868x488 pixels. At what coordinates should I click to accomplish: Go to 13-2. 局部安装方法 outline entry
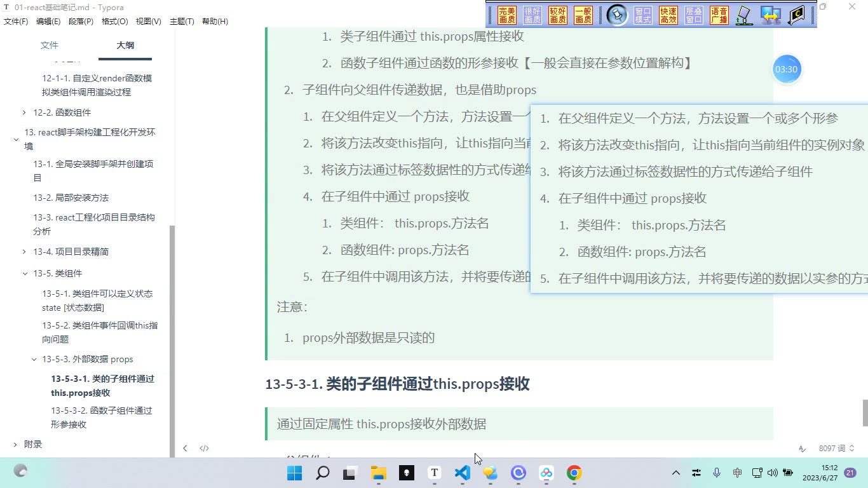[71, 198]
